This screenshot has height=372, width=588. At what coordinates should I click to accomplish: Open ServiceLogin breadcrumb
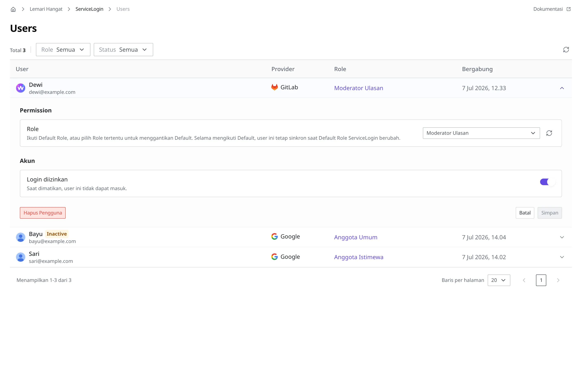point(89,9)
